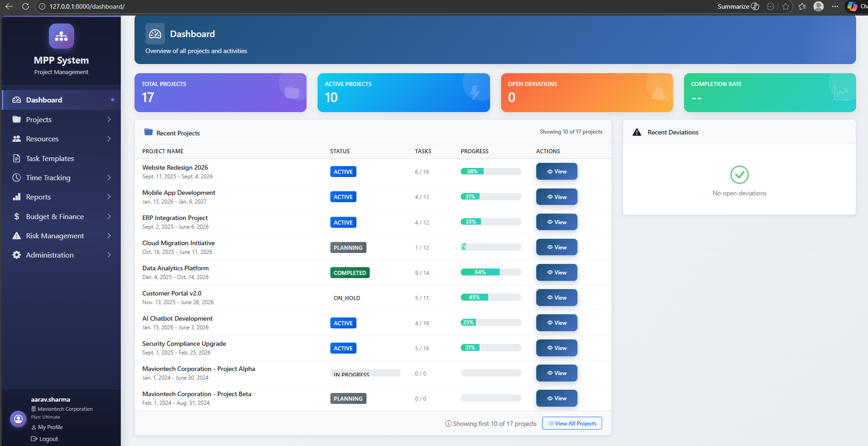Expand the Time Tracking submenu chevron

coord(109,177)
